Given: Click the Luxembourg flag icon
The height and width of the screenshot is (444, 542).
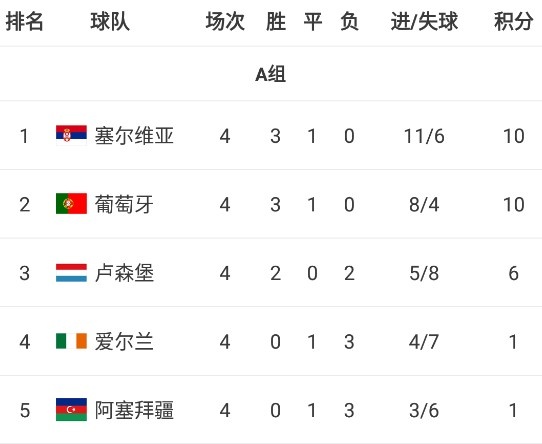Looking at the screenshot, I should [71, 272].
